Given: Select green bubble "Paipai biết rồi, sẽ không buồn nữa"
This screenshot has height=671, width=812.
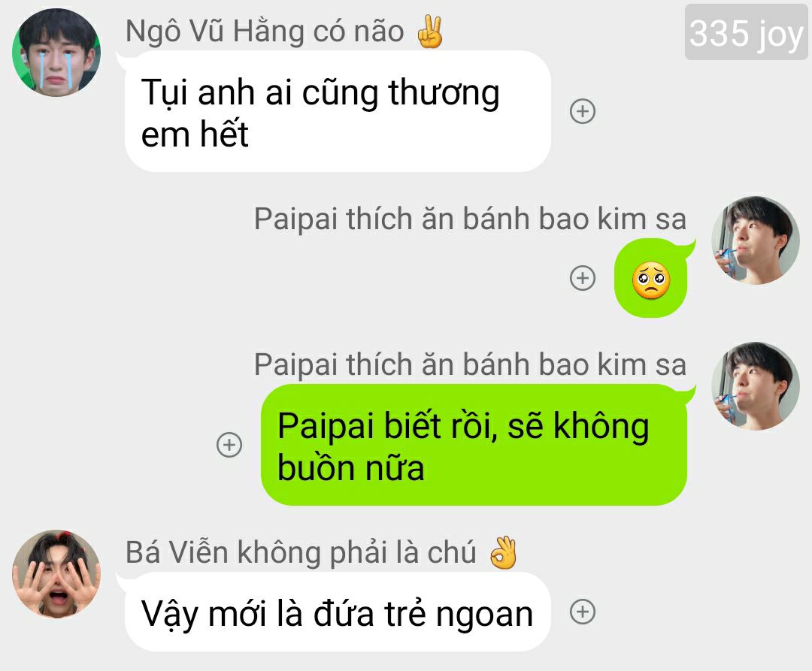Looking at the screenshot, I should coord(474,445).
